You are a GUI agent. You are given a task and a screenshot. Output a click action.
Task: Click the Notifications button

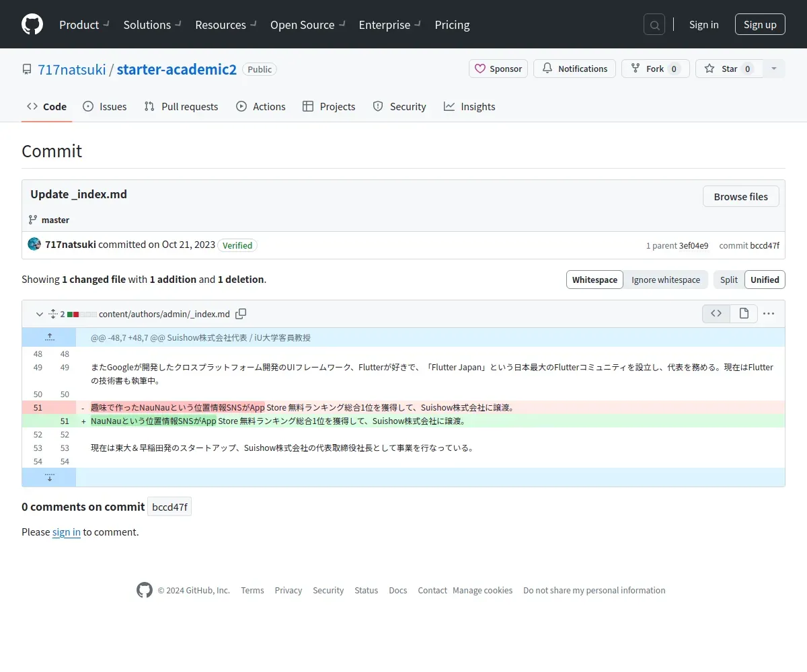pos(574,69)
